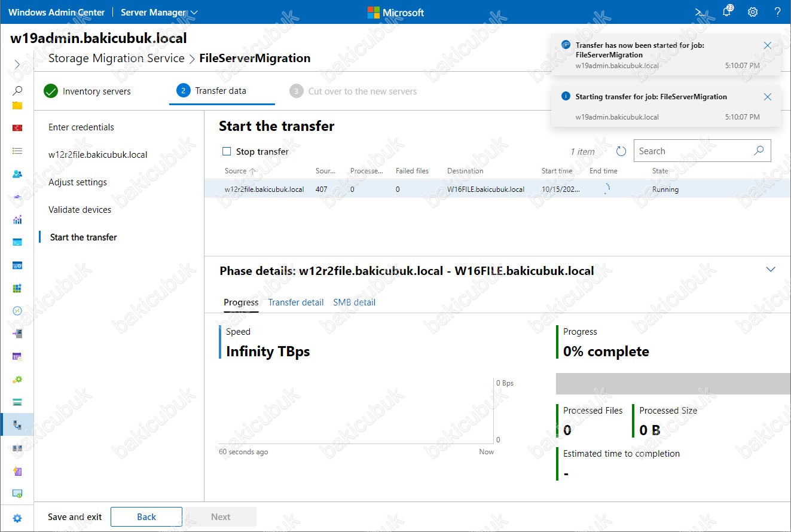Click the Microsoft logo in header

pyautogui.click(x=396, y=13)
